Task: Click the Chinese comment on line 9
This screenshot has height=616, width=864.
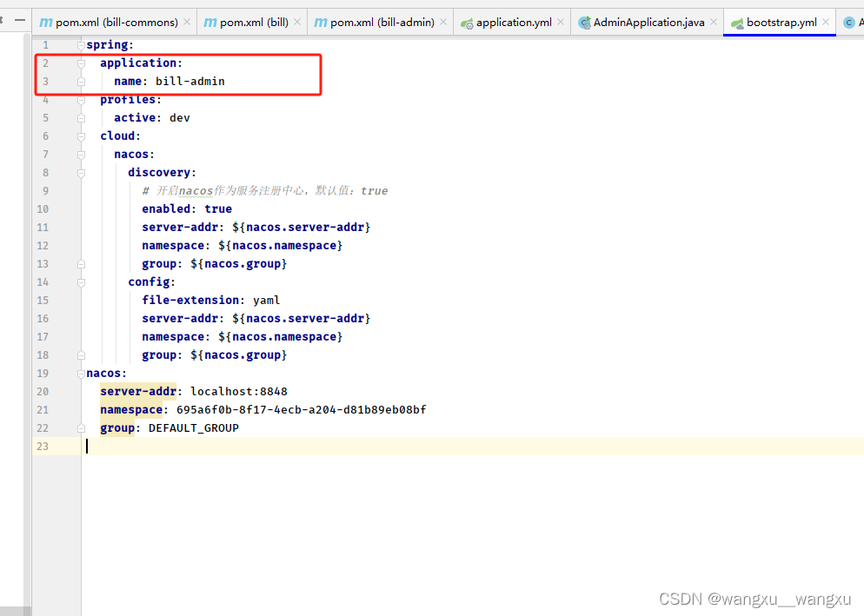Action: click(265, 190)
